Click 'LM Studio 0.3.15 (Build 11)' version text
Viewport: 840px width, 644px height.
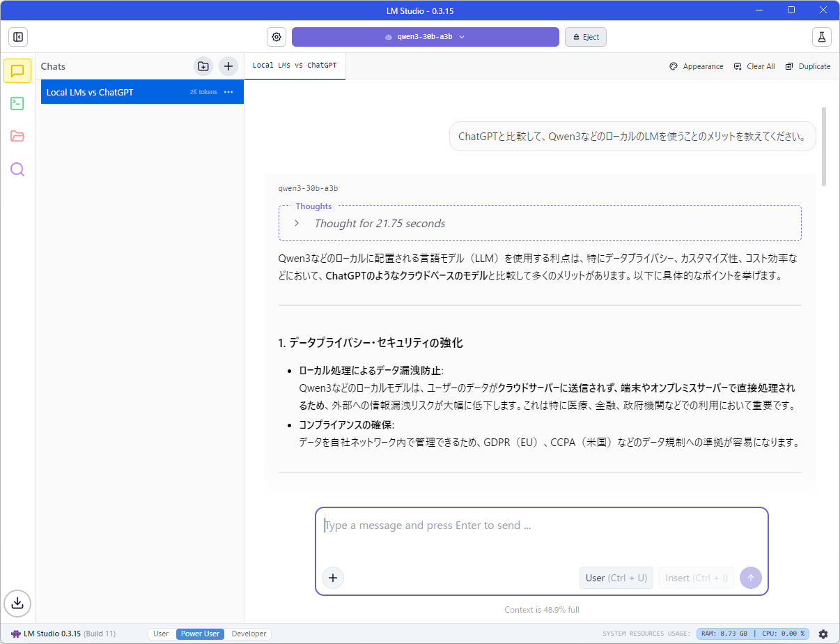[x=70, y=634]
